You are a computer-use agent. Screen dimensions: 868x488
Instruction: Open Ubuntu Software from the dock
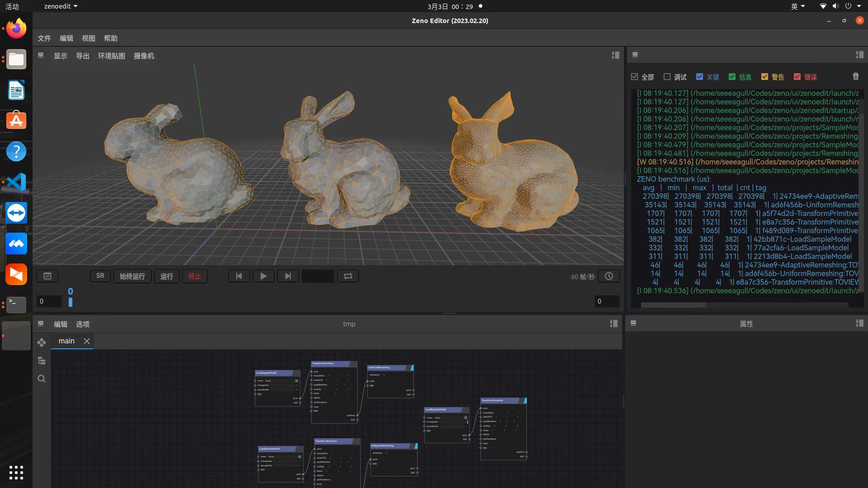tap(16, 121)
